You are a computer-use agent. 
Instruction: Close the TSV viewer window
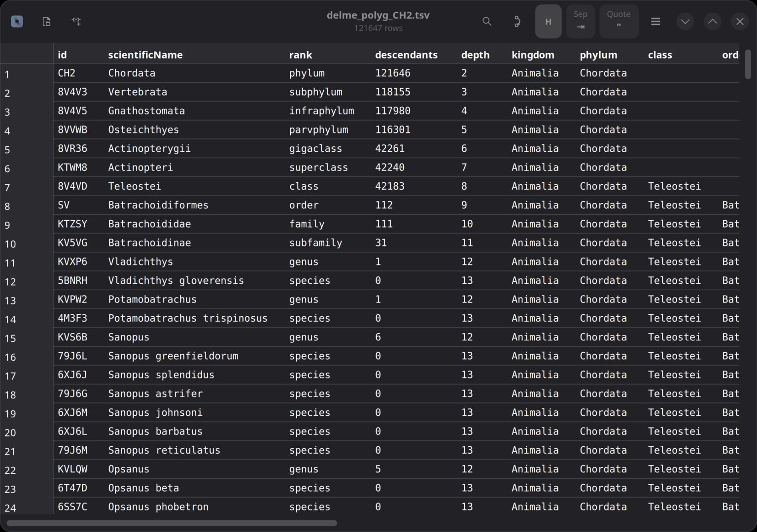click(740, 21)
